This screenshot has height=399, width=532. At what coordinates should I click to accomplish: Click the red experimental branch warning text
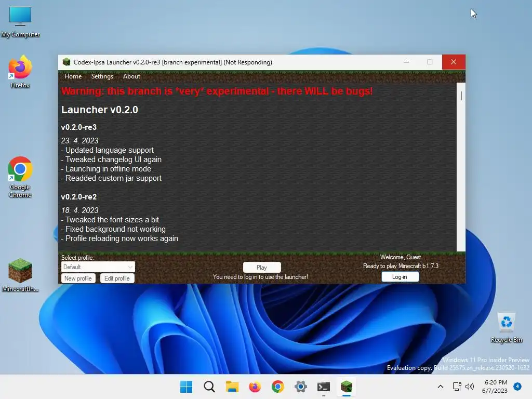(x=217, y=91)
